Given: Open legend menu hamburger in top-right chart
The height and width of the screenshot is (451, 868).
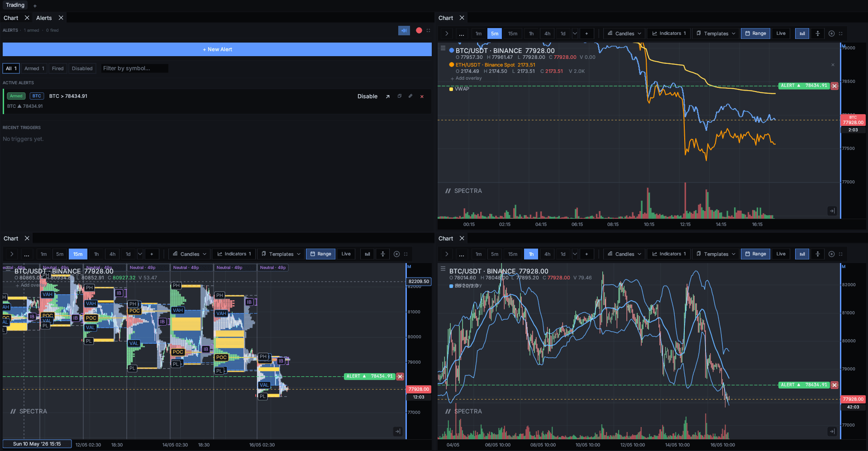Looking at the screenshot, I should pos(443,48).
